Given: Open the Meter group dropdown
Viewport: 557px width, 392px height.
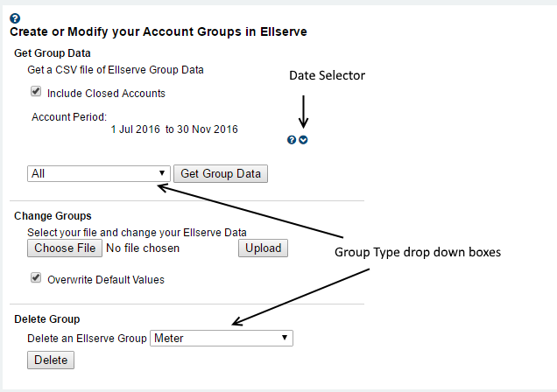Looking at the screenshot, I should [x=222, y=338].
